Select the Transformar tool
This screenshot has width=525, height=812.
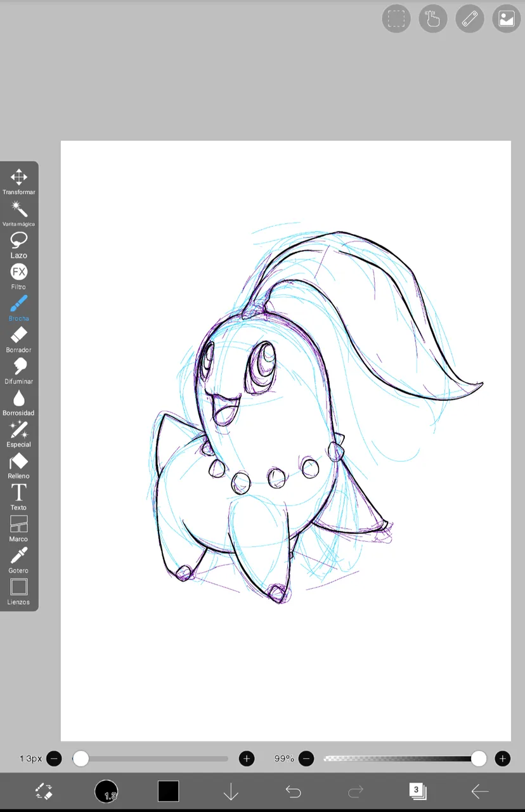(19, 181)
